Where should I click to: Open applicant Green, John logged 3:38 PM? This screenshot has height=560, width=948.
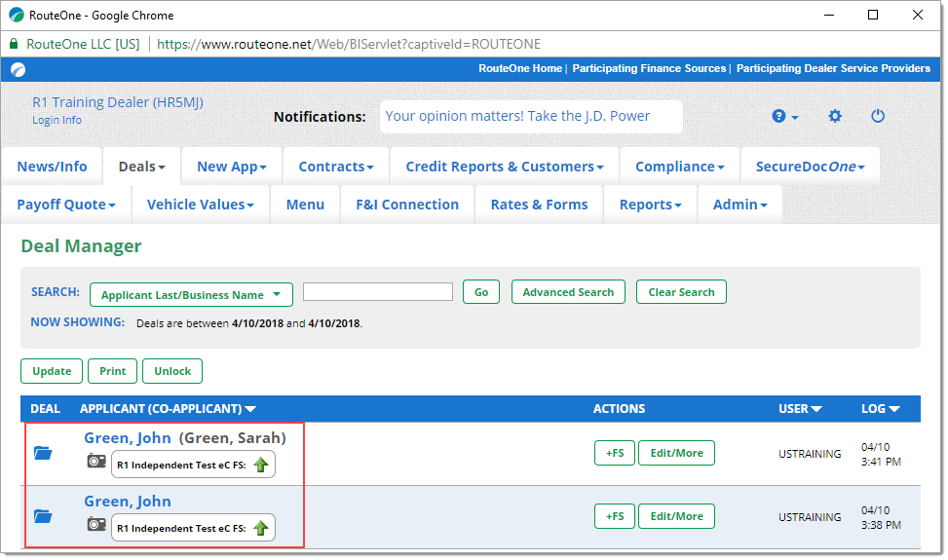pyautogui.click(x=128, y=501)
